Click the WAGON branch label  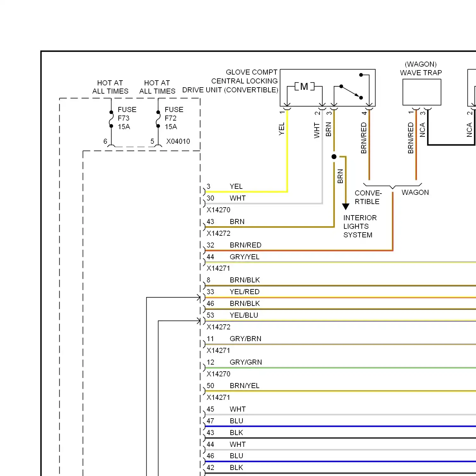[415, 192]
